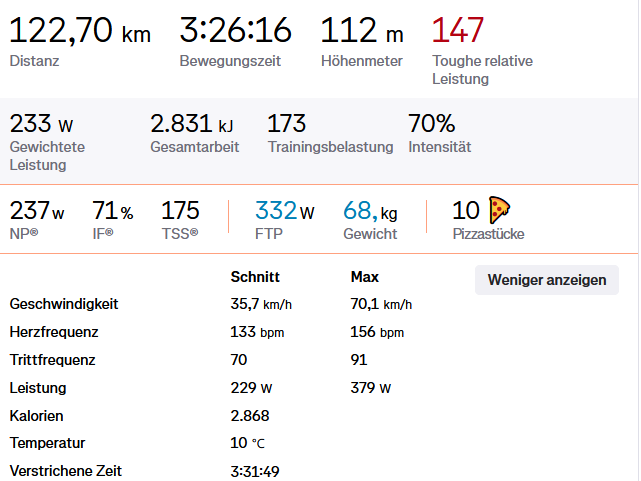Click the Schnitt column header
Viewport: 641px width, 481px height.
click(255, 276)
